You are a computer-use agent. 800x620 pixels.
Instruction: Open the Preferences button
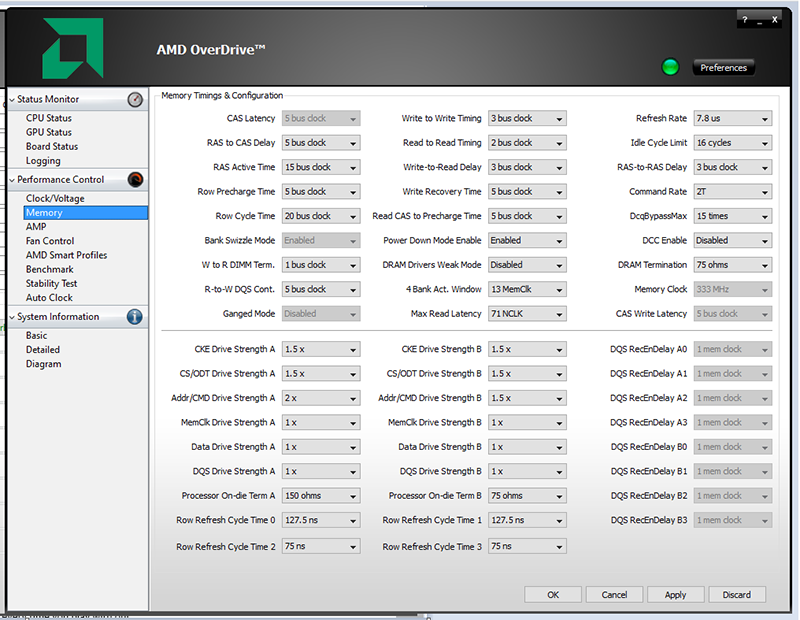(x=723, y=68)
